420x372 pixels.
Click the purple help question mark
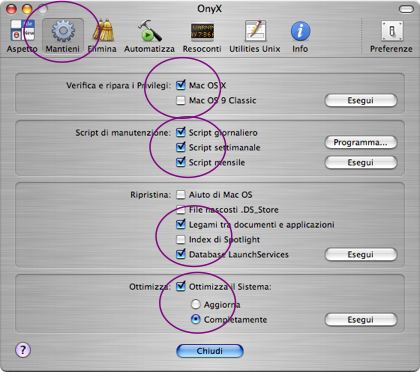[23, 350]
